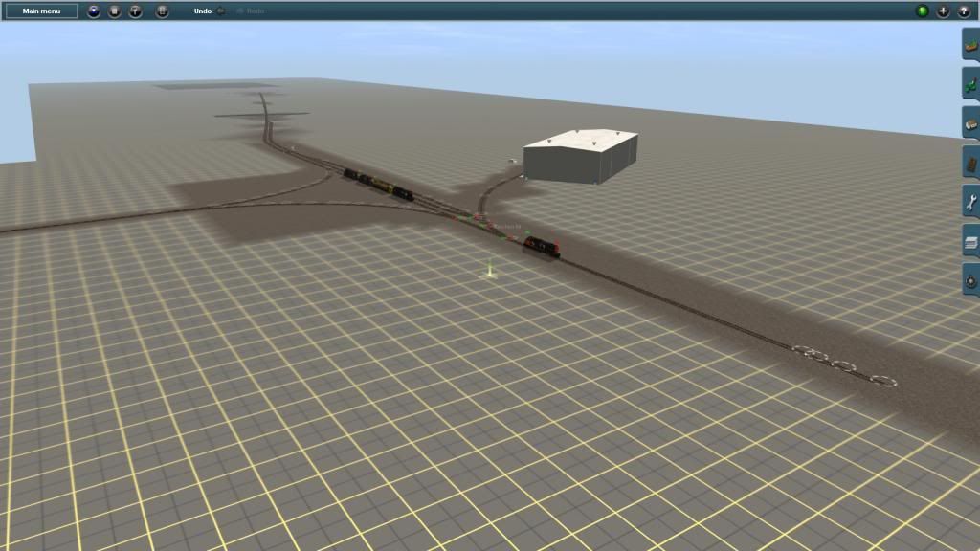
Task: Expand the Layers flyout panel
Action: (x=970, y=241)
